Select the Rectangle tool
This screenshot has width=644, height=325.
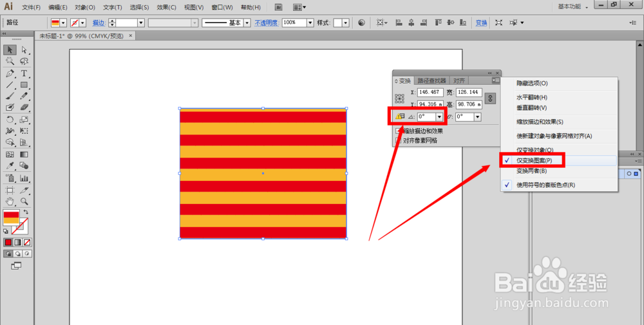point(24,85)
